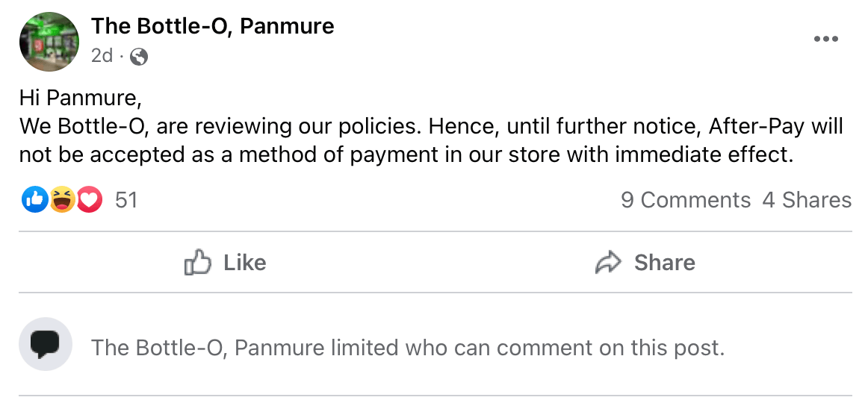The image size is (868, 409).
Task: Click the black speech bubble comment icon
Action: tap(46, 344)
